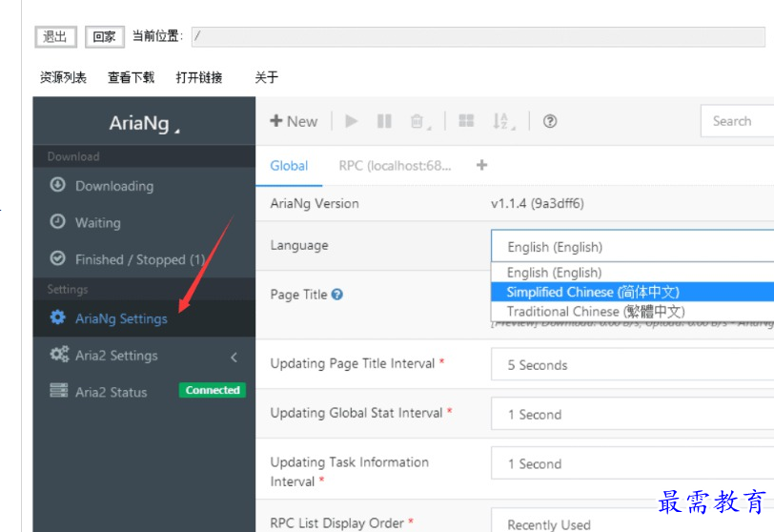Click the Page Title help icon
The width and height of the screenshot is (774, 532).
(337, 295)
